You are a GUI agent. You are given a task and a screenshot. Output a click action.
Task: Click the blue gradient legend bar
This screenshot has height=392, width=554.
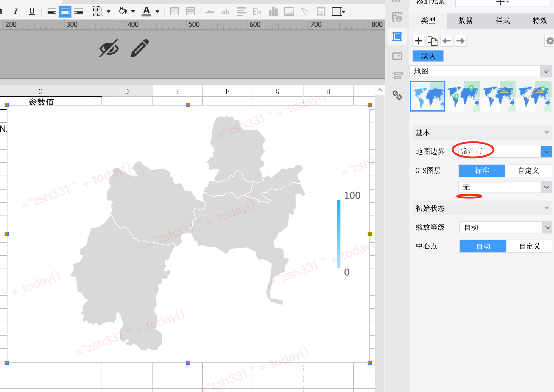coord(339,234)
